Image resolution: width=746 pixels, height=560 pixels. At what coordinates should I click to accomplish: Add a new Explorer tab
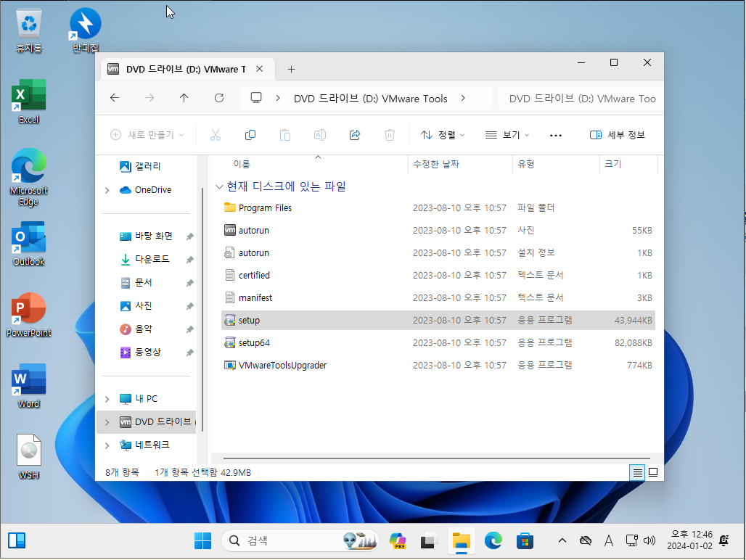291,70
